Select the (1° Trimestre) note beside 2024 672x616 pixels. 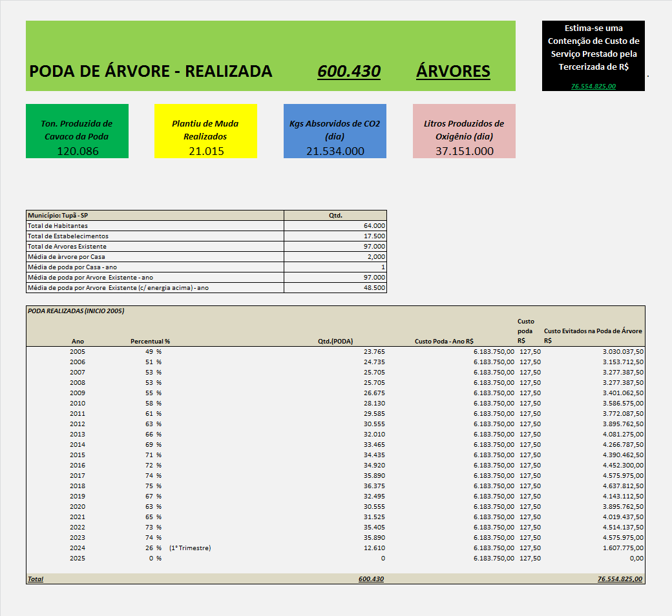coord(190,548)
